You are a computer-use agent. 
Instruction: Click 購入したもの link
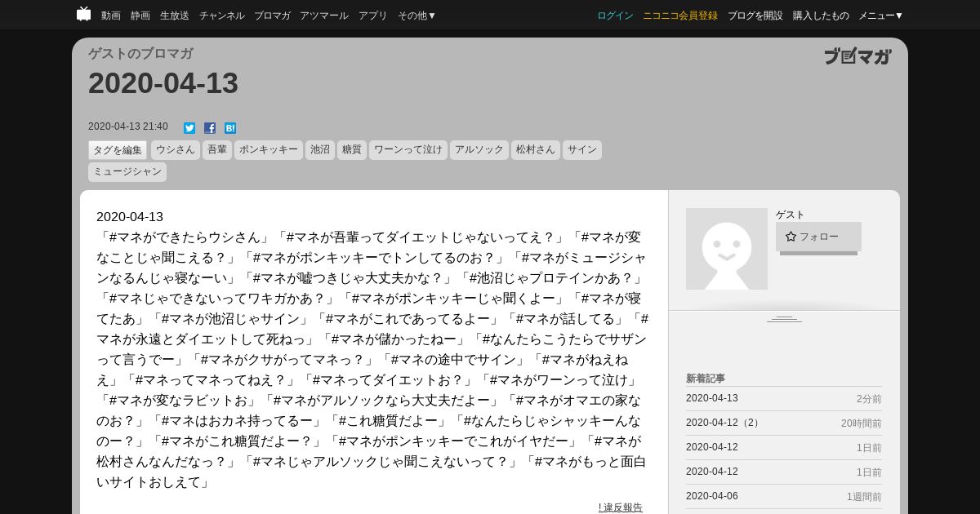click(x=821, y=16)
